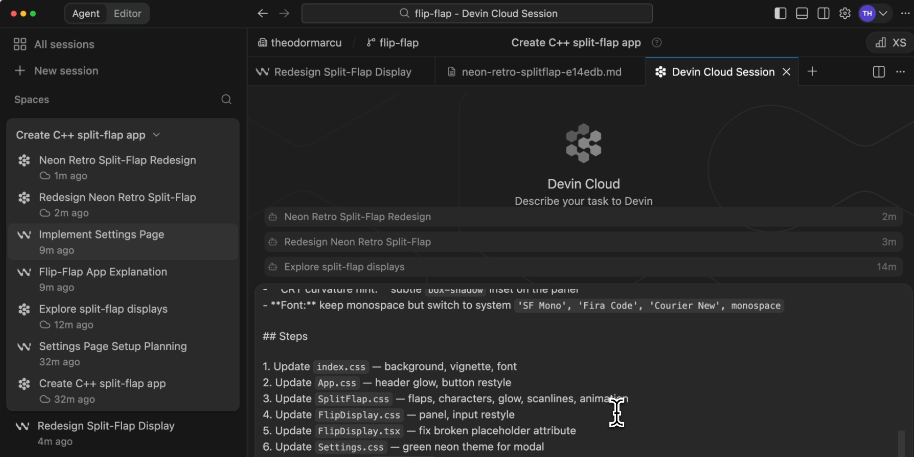Viewport: 914px width, 457px height.
Task: Click the Devin icon beside Neon Retro Split-Flap Redesign
Action: [x=24, y=160]
